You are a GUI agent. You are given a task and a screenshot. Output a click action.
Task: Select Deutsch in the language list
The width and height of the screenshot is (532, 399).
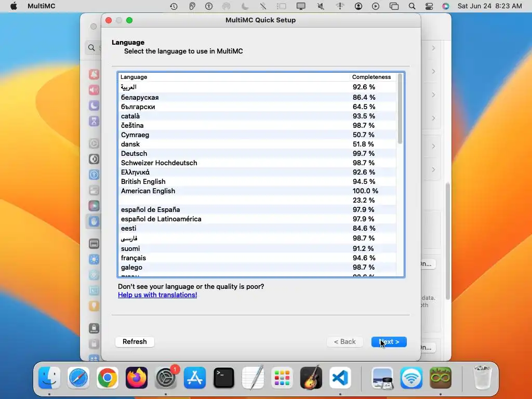[x=257, y=153]
